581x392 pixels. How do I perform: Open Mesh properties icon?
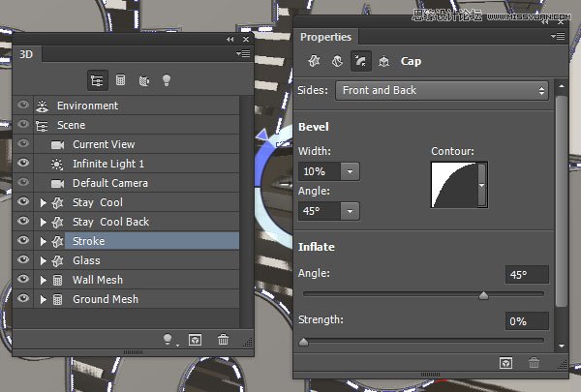click(x=314, y=61)
